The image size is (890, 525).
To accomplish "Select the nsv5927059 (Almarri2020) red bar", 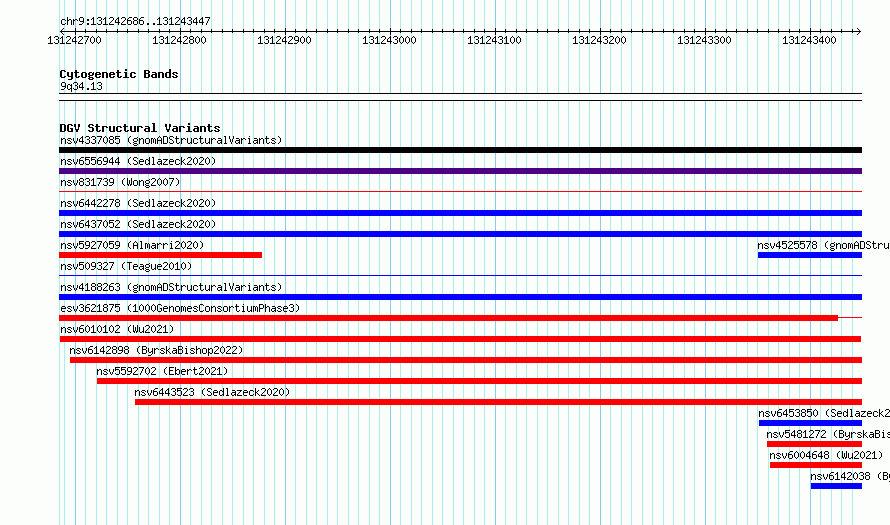I will click(161, 255).
